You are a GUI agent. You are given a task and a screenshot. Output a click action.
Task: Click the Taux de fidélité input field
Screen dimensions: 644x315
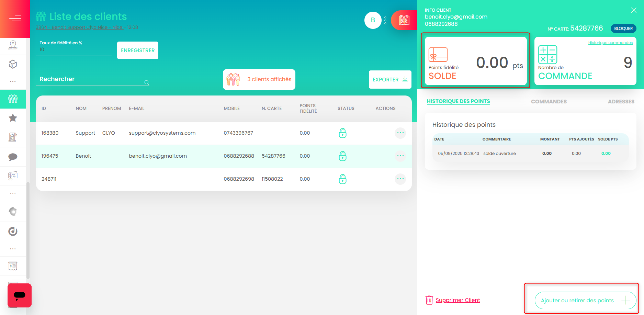coord(74,50)
